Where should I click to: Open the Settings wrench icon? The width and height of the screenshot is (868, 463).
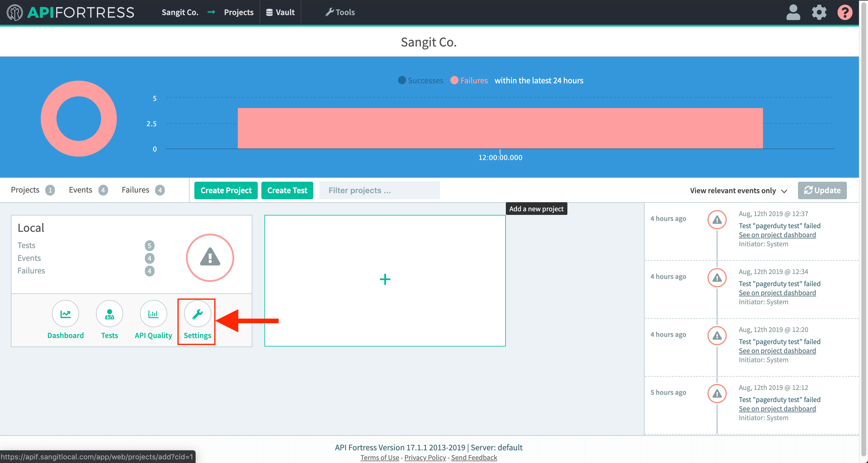pyautogui.click(x=197, y=314)
